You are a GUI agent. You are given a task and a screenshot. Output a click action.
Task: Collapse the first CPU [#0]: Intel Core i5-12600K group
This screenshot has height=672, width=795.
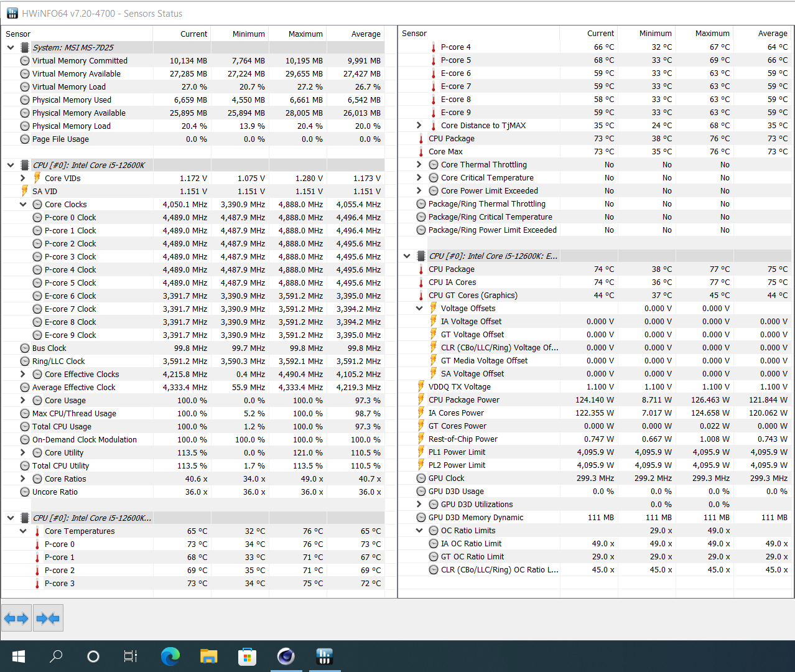tap(11, 165)
